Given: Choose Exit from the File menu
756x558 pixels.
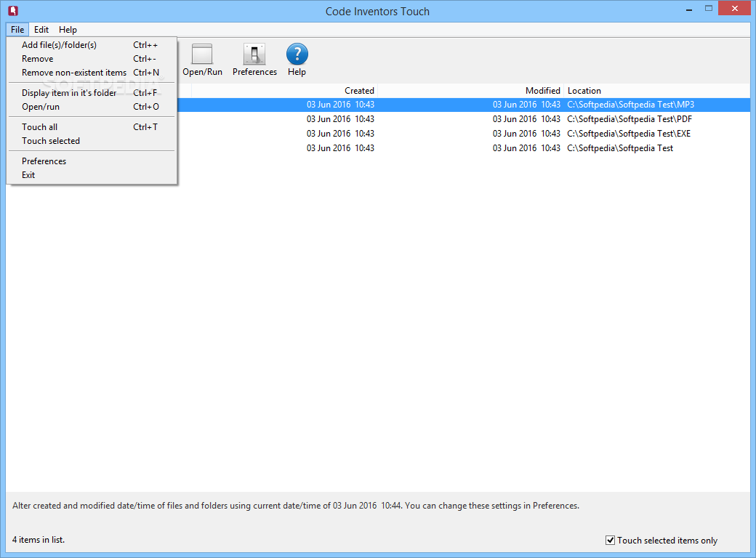Looking at the screenshot, I should pos(92,175).
